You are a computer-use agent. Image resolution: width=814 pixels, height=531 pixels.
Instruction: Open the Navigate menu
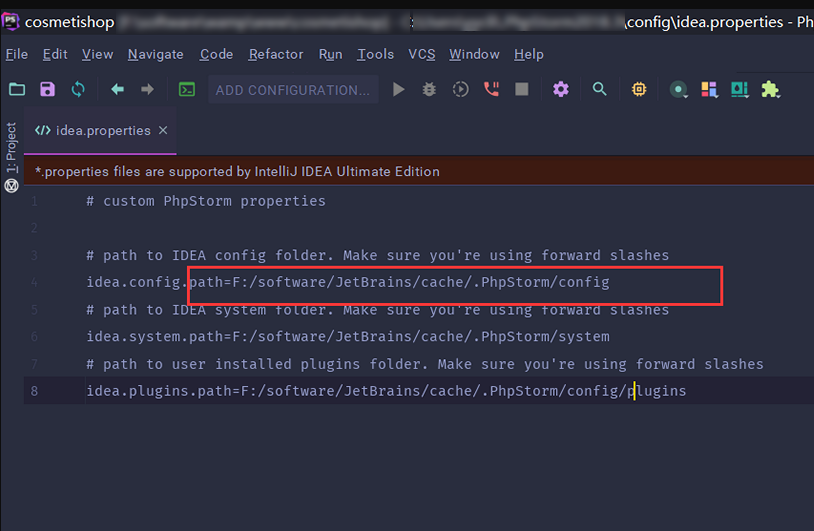[156, 54]
